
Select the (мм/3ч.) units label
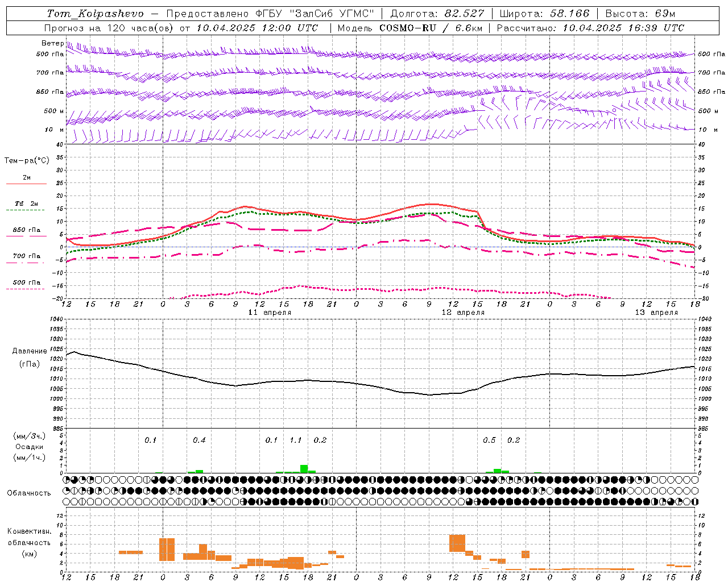[30, 436]
